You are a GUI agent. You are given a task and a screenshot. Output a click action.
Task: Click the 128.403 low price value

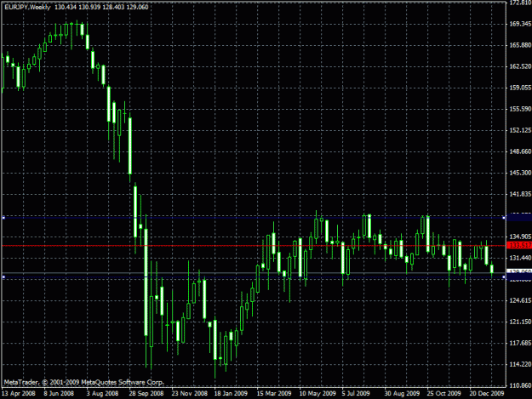point(114,7)
